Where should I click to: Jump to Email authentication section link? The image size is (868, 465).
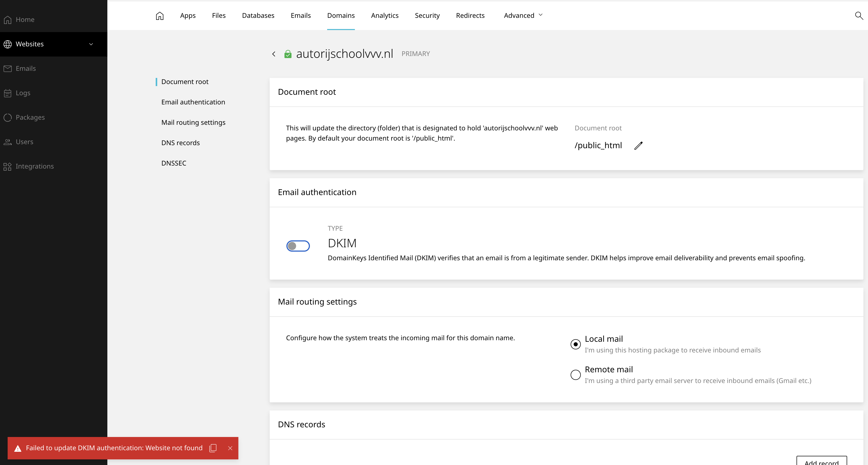coord(193,102)
